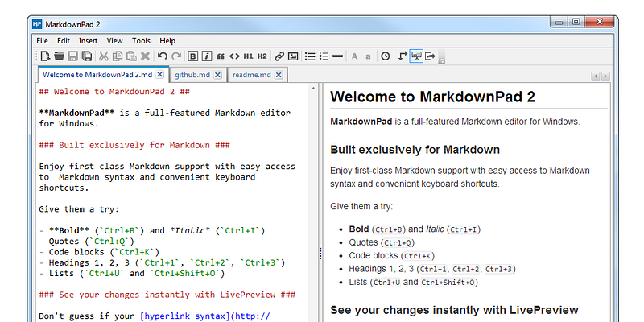
Task: Close the github.md tab
Action: 218,75
